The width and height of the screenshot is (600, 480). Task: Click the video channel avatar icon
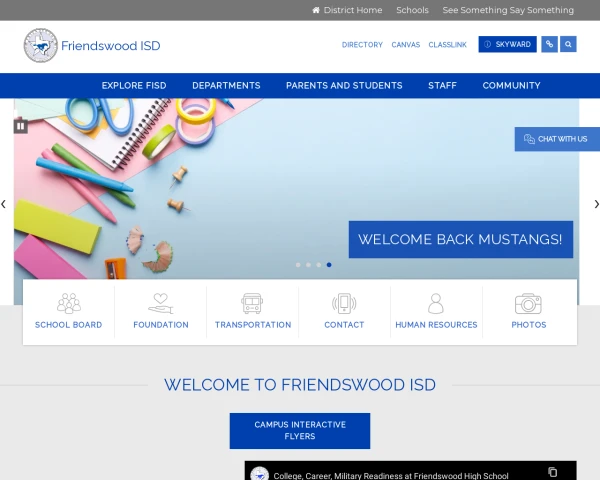(x=259, y=474)
